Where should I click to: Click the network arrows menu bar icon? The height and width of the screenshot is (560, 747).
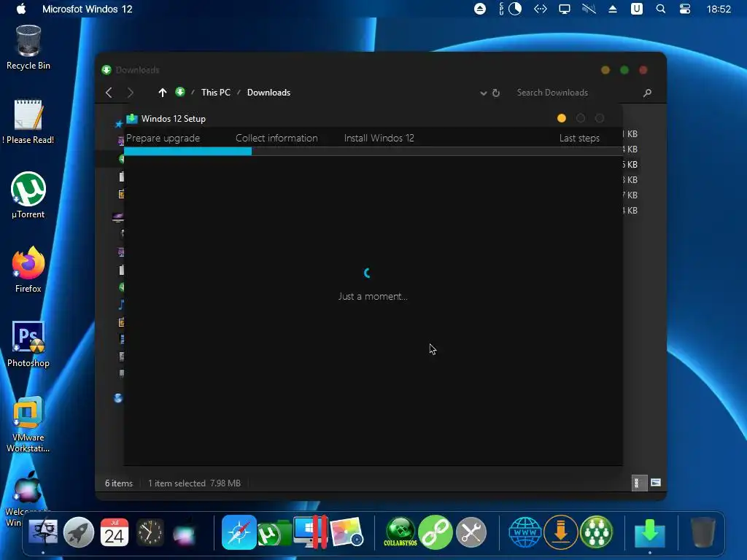pos(541,9)
